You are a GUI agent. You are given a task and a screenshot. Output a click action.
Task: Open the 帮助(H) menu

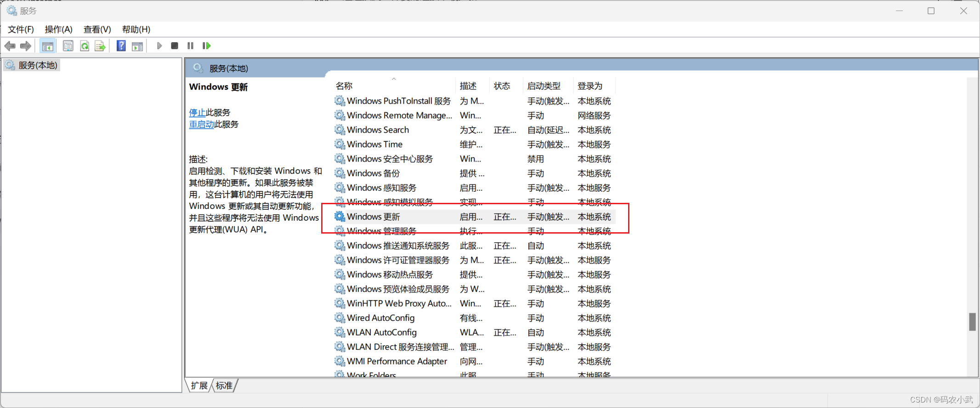coord(136,29)
